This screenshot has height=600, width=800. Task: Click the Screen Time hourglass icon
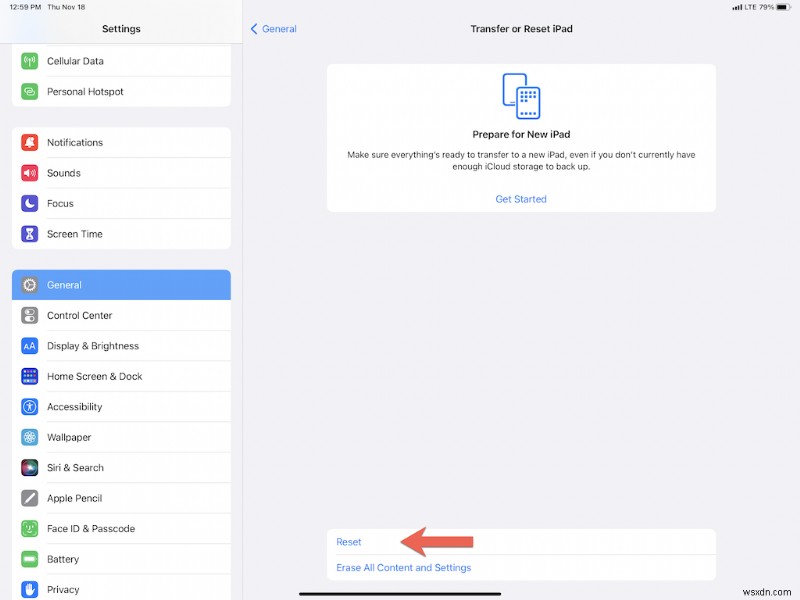(x=29, y=234)
